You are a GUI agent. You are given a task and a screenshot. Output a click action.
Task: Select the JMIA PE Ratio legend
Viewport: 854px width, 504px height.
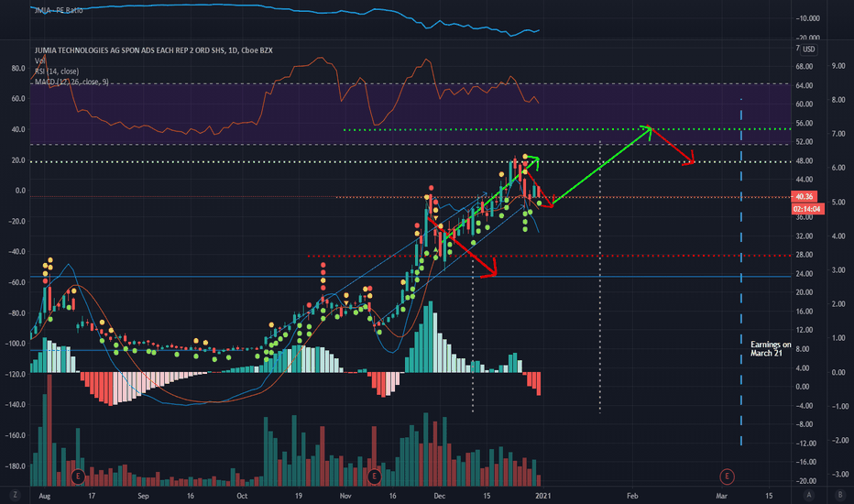coord(59,10)
